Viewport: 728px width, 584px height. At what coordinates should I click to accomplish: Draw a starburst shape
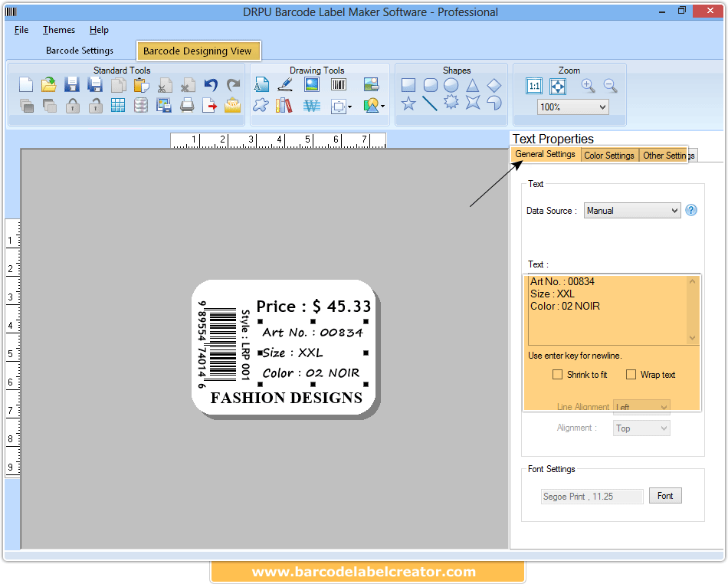[451, 102]
